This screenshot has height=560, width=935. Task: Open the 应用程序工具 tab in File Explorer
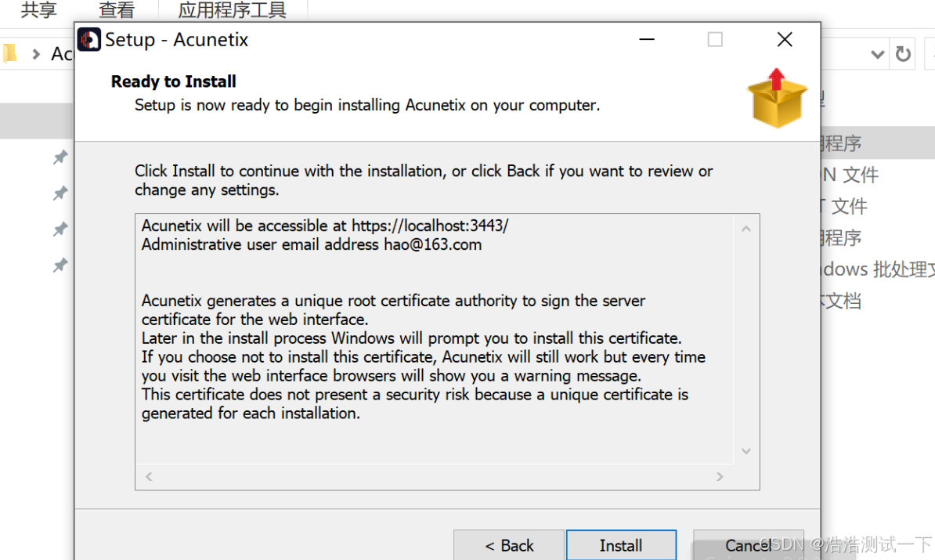coord(232,9)
